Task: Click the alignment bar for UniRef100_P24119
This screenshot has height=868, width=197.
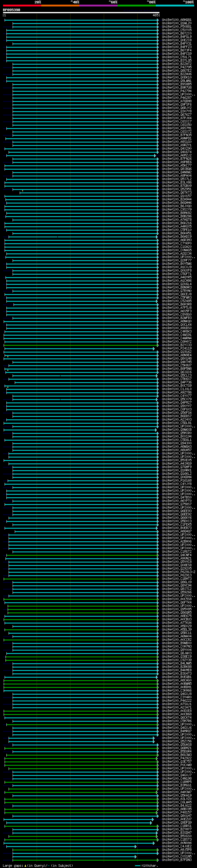Action: 79,349
